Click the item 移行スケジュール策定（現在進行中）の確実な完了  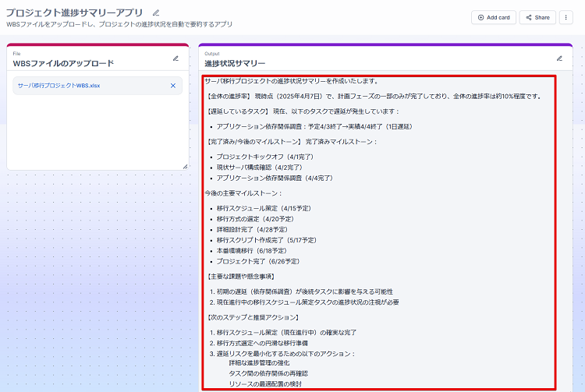[x=286, y=332]
